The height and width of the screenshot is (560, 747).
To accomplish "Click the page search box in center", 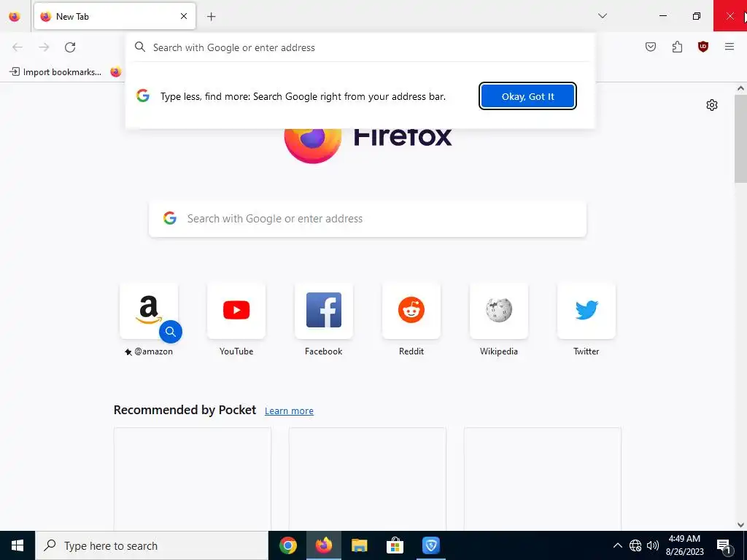I will 368,219.
